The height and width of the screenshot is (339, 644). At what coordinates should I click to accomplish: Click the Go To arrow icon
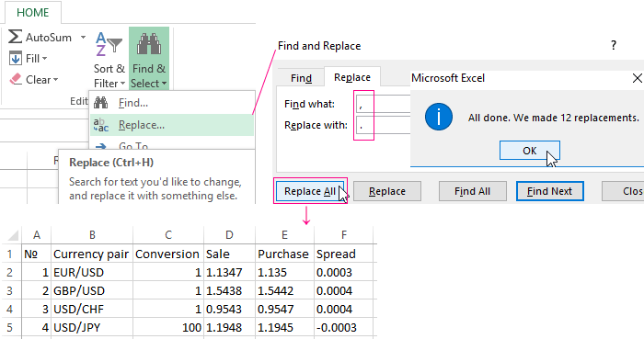pos(100,146)
